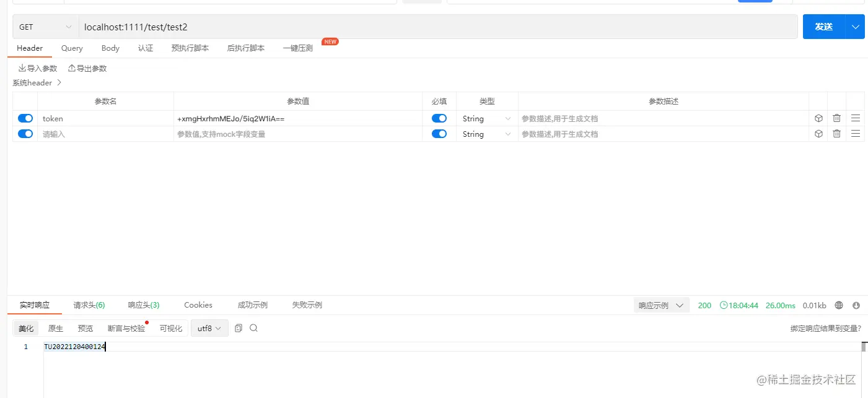Open response search with magnifier icon
The height and width of the screenshot is (398, 868).
[253, 328]
